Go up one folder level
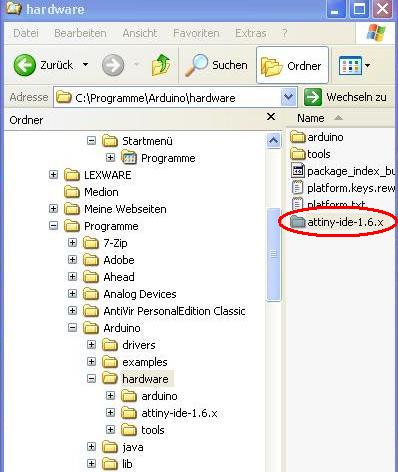This screenshot has width=398, height=472. point(161,65)
